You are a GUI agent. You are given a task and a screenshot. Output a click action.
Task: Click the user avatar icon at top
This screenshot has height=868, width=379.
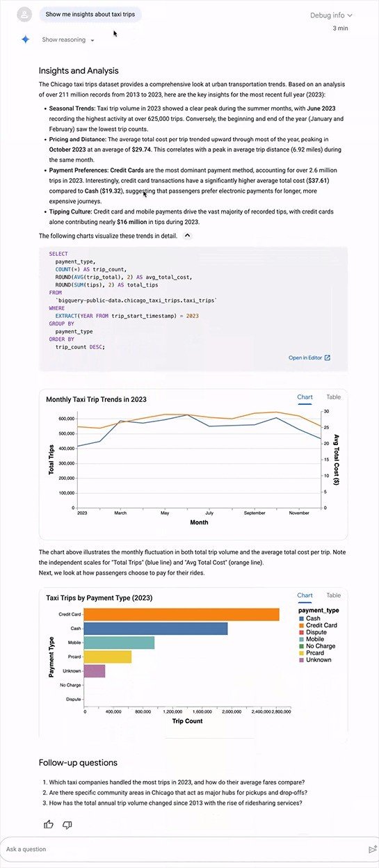pyautogui.click(x=25, y=14)
